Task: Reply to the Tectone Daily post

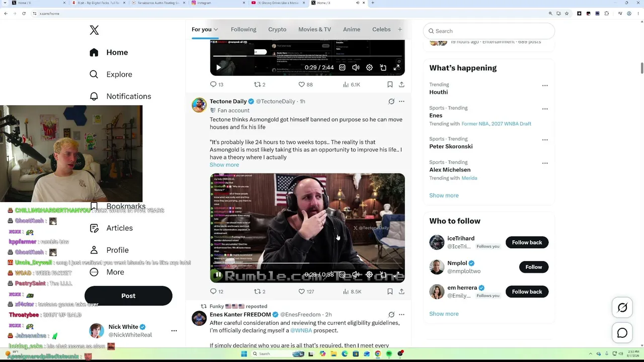Action: pos(217,292)
